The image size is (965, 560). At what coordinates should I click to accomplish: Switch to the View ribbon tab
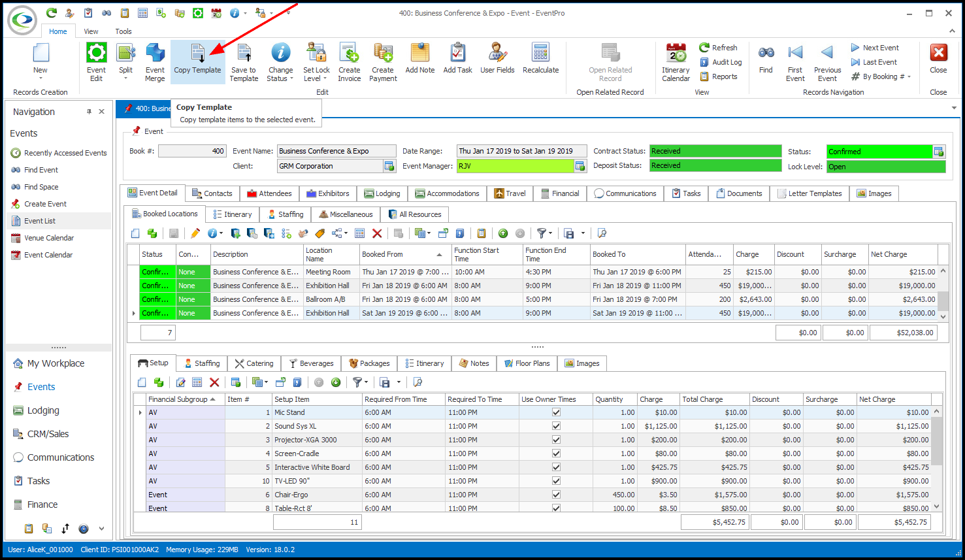91,31
